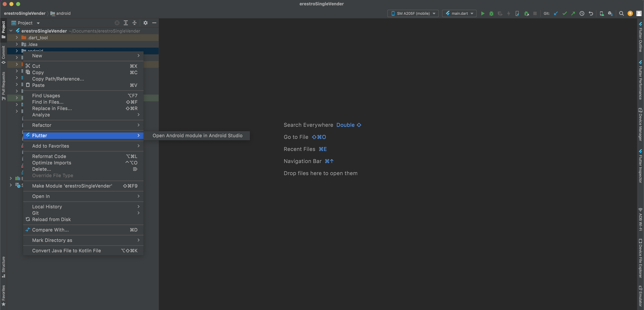
Task: Click Collapse All icon in Project panel
Action: click(x=135, y=23)
